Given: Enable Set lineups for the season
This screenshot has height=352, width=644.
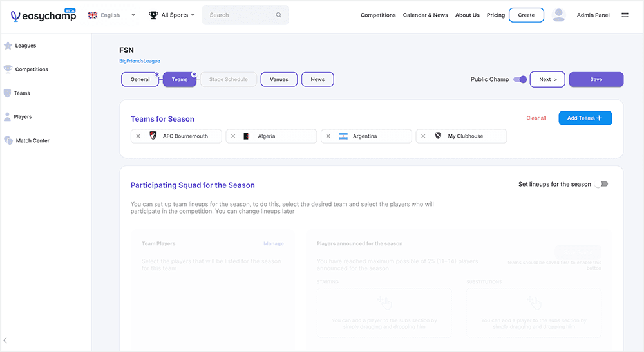Looking at the screenshot, I should (x=601, y=184).
